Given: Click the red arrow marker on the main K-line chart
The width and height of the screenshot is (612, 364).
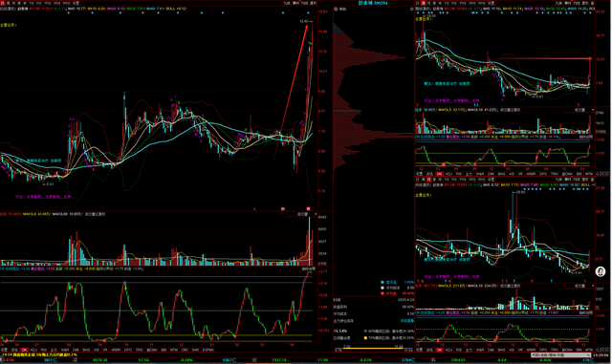Looking at the screenshot, I should [290, 94].
